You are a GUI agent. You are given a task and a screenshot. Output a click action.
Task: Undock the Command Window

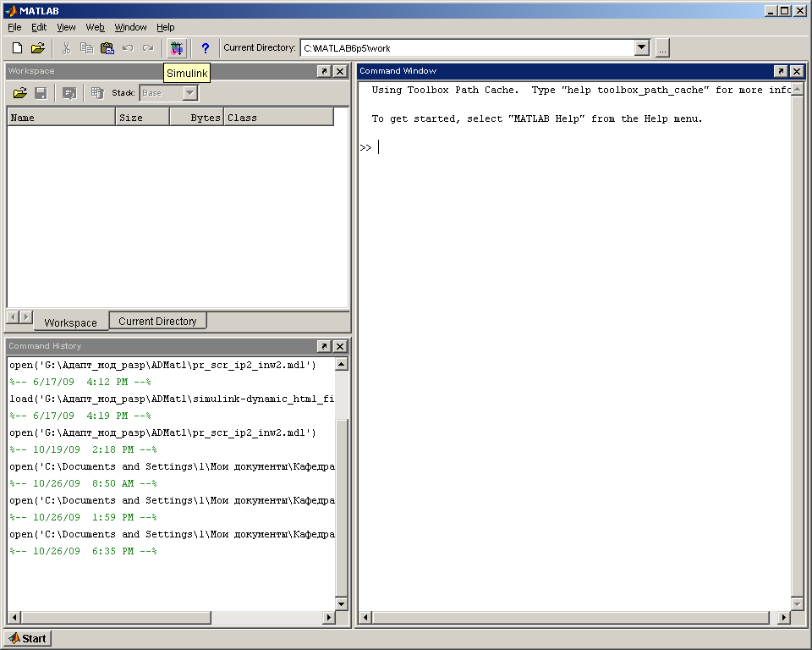[x=781, y=71]
